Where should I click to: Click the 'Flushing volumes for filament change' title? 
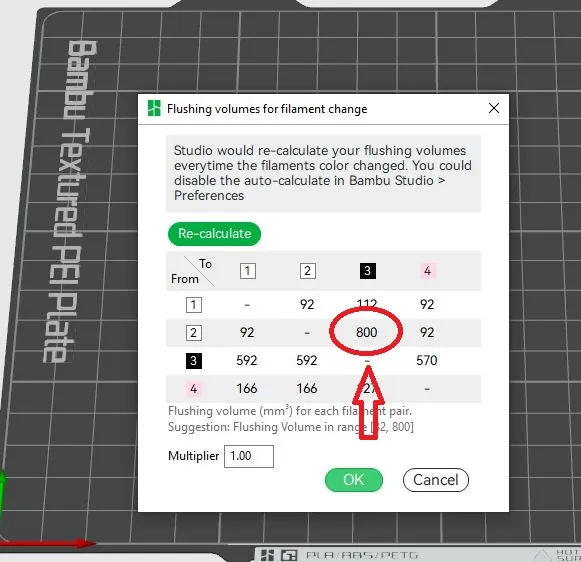[x=267, y=109]
